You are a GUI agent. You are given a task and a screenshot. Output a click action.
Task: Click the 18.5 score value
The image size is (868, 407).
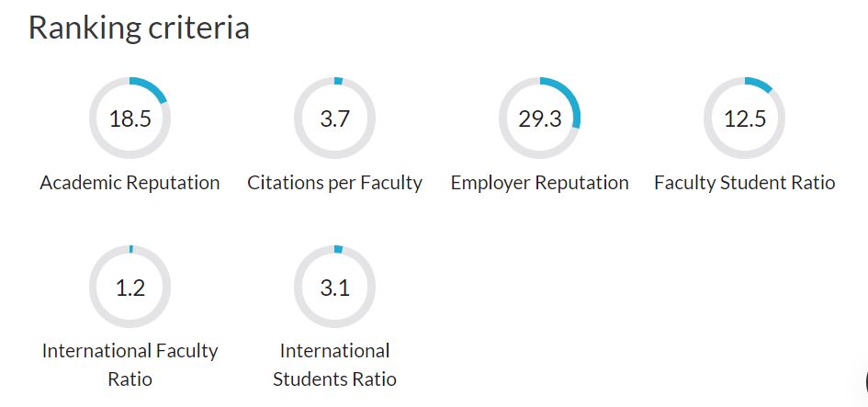tap(130, 119)
